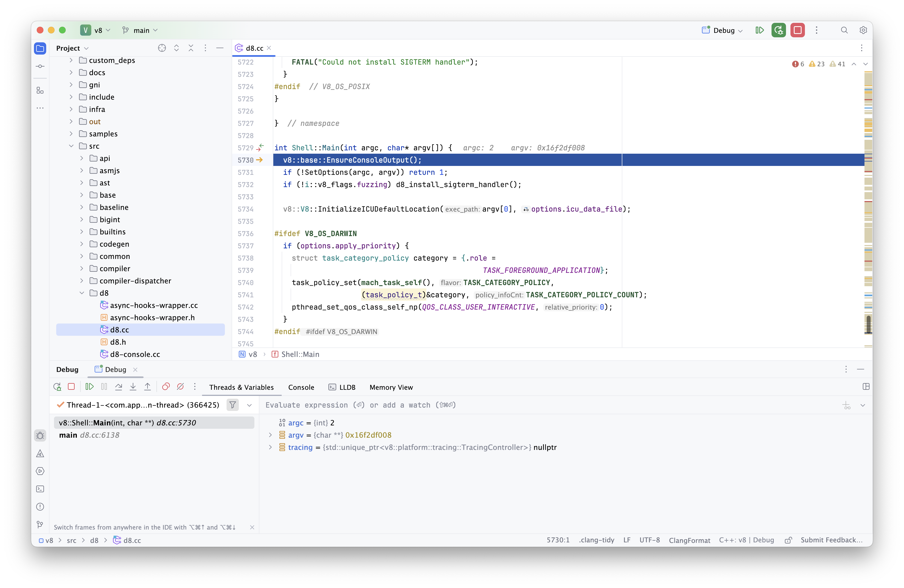Switch to the Console tab

coord(301,387)
